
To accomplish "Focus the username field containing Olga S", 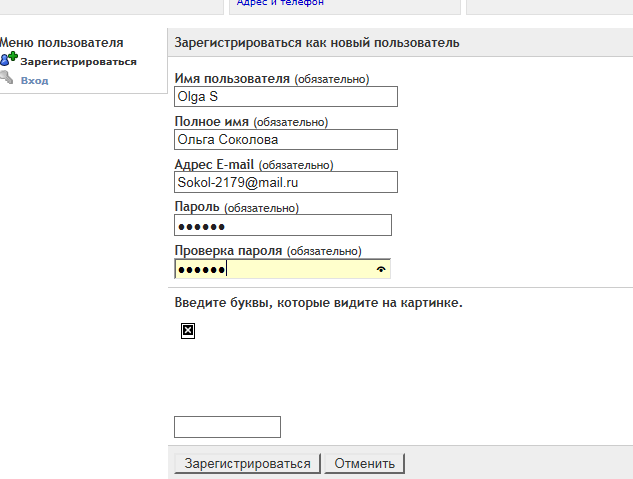I will [285, 97].
